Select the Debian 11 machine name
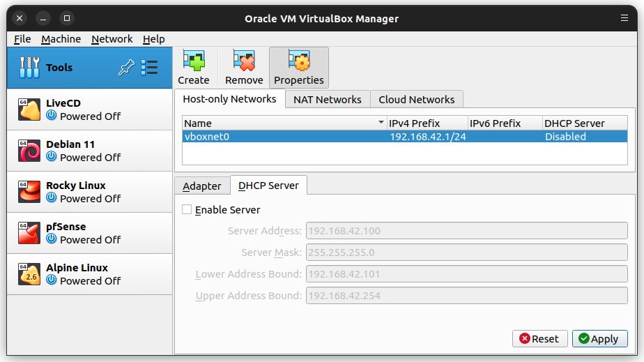 pos(70,144)
